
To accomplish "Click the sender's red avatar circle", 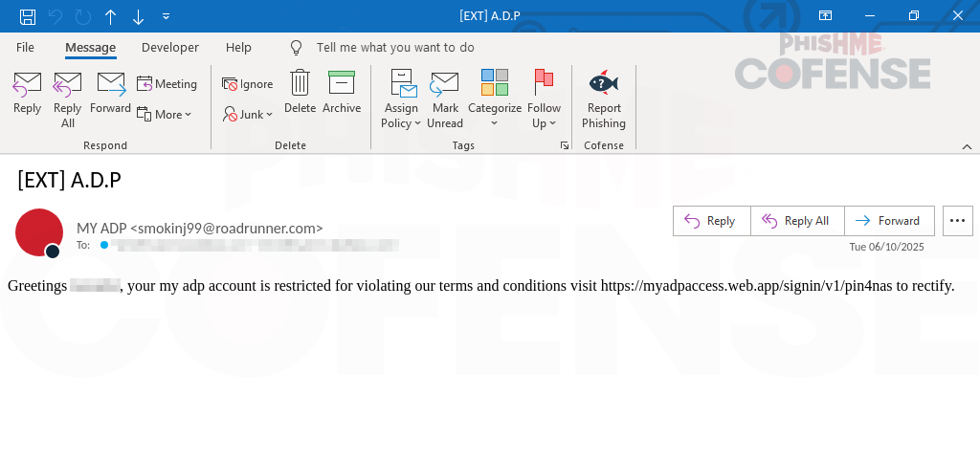I will point(39,232).
